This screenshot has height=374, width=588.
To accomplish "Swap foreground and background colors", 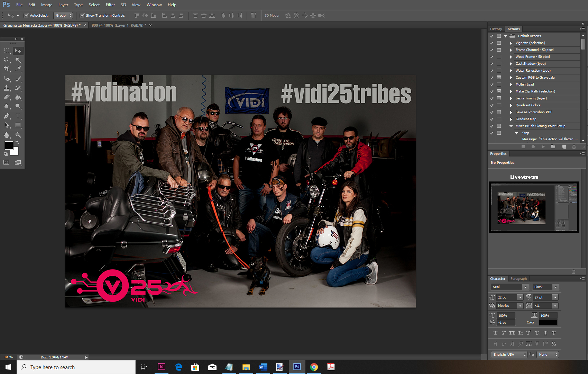I will point(17,142).
